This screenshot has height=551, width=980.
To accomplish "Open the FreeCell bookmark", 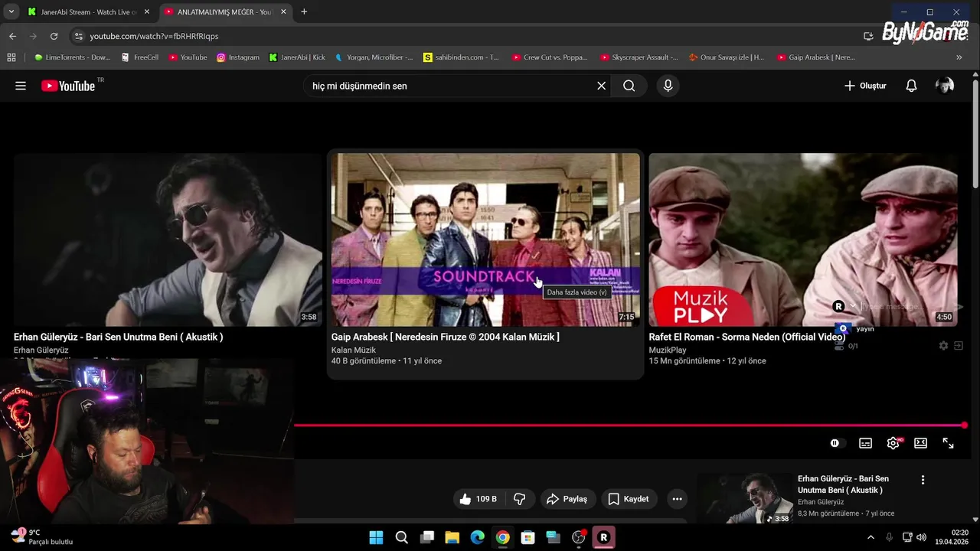I will coord(139,57).
